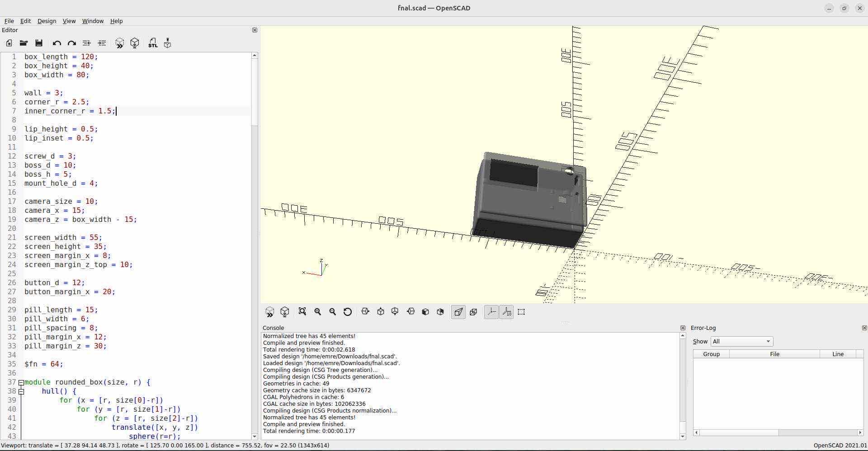Enable Perspective projection
This screenshot has height=451, width=868.
pos(458,312)
